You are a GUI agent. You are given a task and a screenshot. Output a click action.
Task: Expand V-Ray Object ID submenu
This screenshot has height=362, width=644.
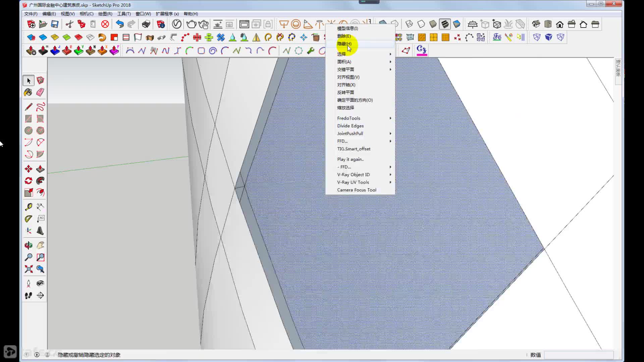click(x=361, y=175)
